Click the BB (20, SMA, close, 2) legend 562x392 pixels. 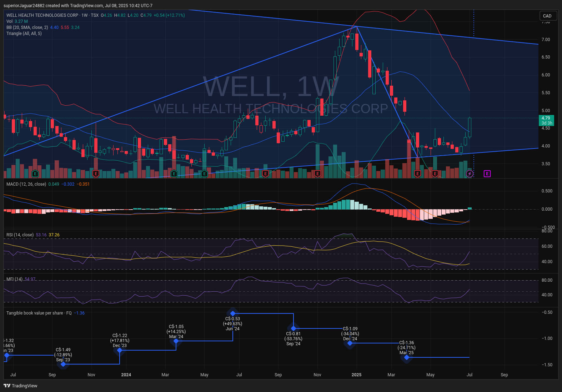(x=27, y=27)
